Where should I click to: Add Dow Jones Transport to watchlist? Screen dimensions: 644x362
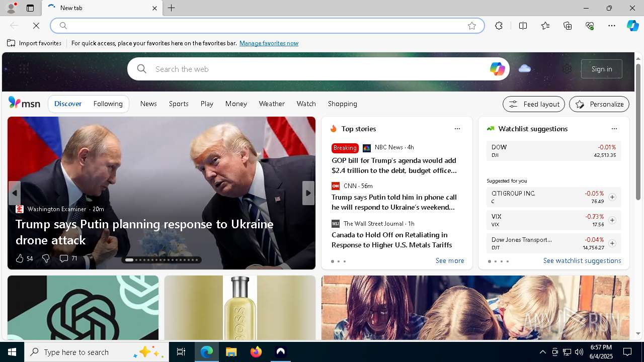tap(612, 243)
